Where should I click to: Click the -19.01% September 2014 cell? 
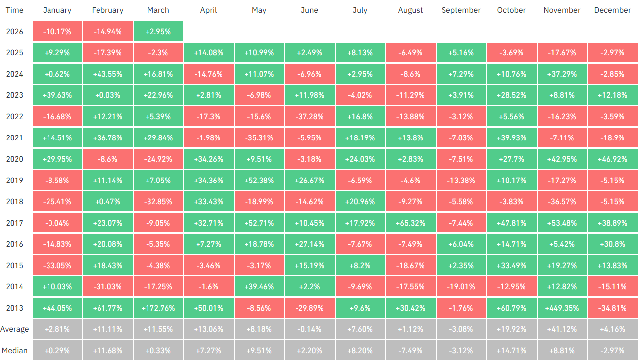(x=461, y=286)
